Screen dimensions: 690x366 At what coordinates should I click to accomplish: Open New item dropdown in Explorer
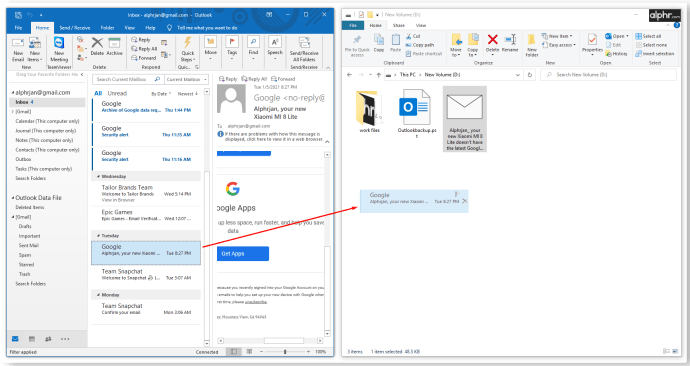(x=557, y=36)
